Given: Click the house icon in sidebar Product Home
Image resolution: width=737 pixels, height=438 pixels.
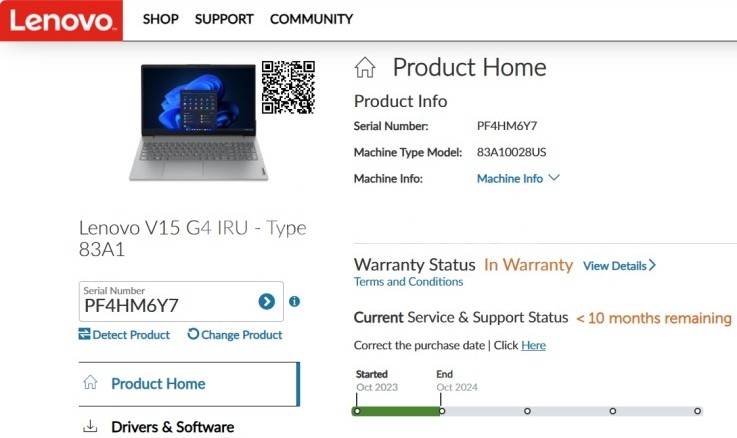Looking at the screenshot, I should coord(90,383).
